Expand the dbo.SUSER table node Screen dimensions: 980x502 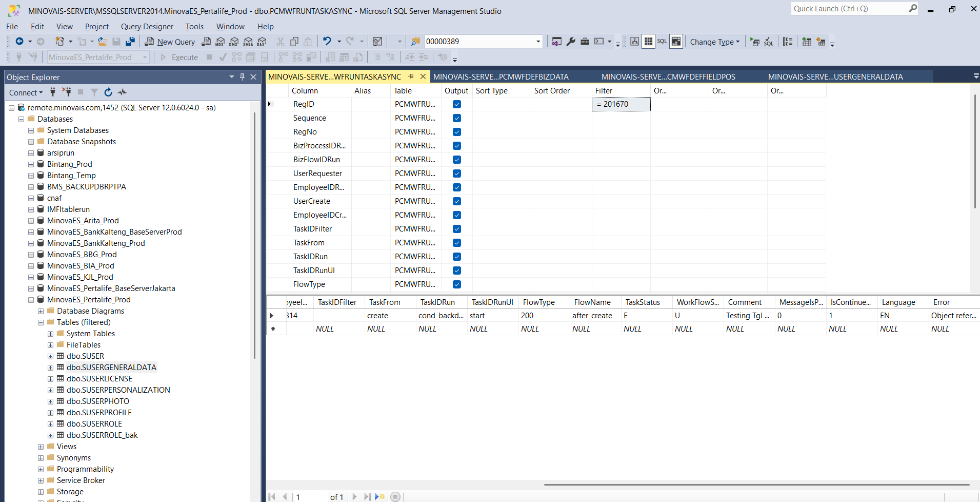50,356
